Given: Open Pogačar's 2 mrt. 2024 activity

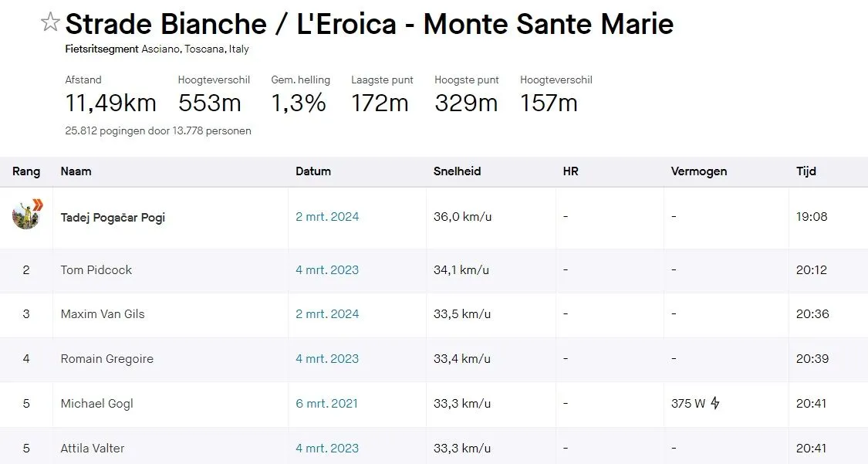Looking at the screenshot, I should pos(327,216).
